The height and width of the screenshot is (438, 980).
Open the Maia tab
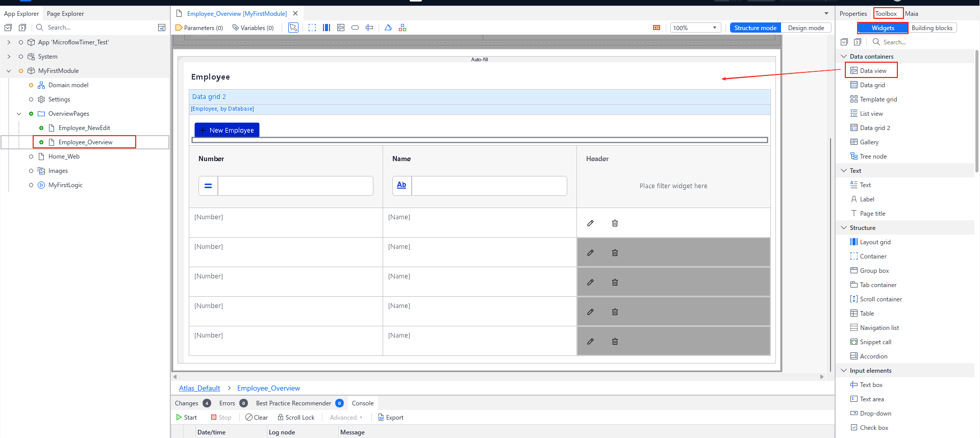coord(912,14)
